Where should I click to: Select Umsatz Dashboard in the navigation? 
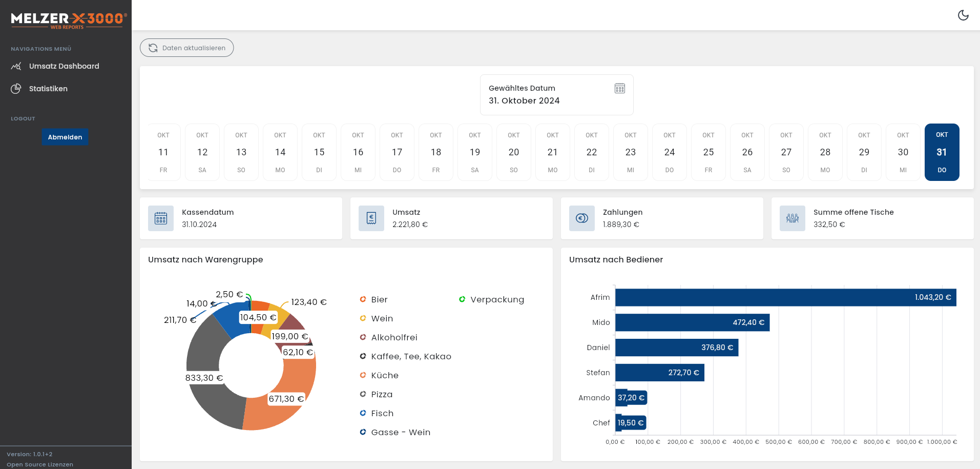(x=64, y=66)
